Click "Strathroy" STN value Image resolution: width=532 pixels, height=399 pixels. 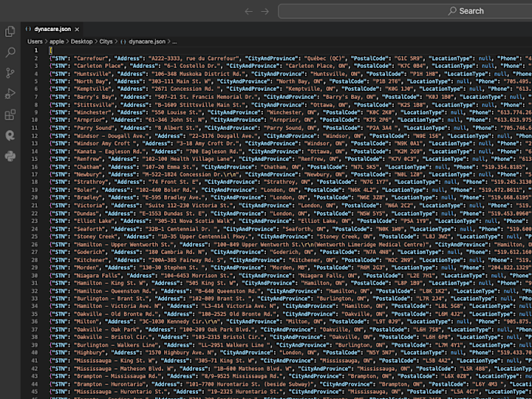point(91,183)
